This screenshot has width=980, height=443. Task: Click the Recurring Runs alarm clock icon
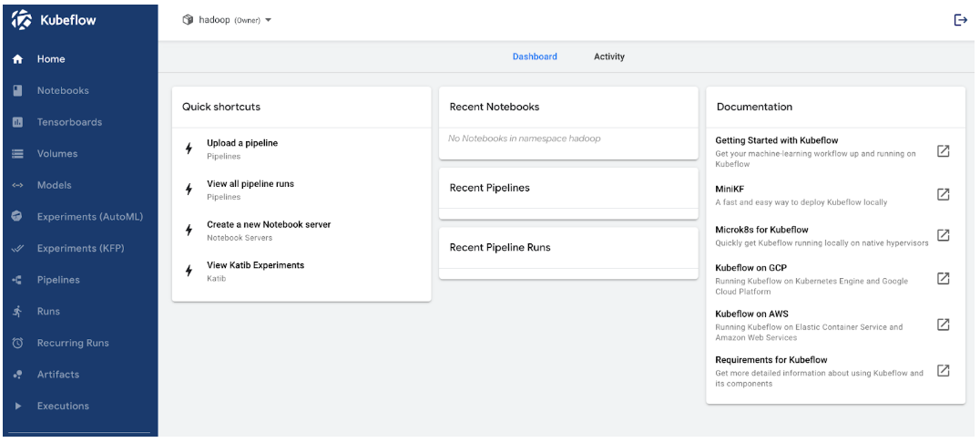coord(17,343)
